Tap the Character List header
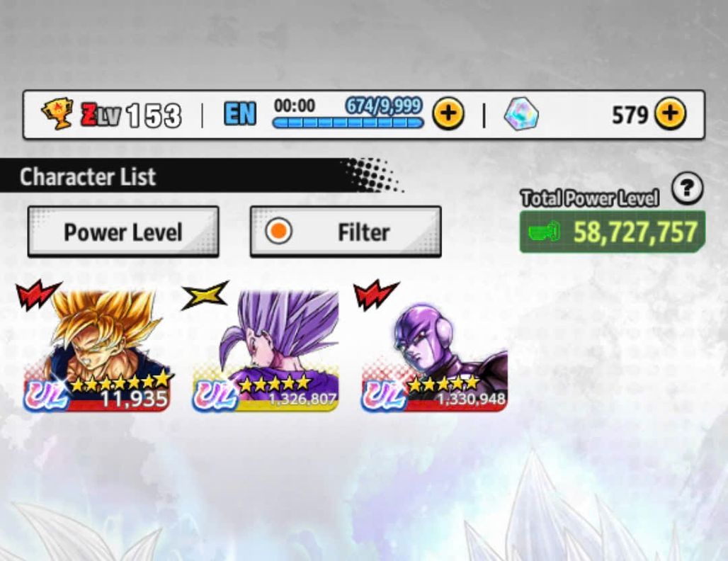Screen dimensions: 728x561 coord(87,176)
